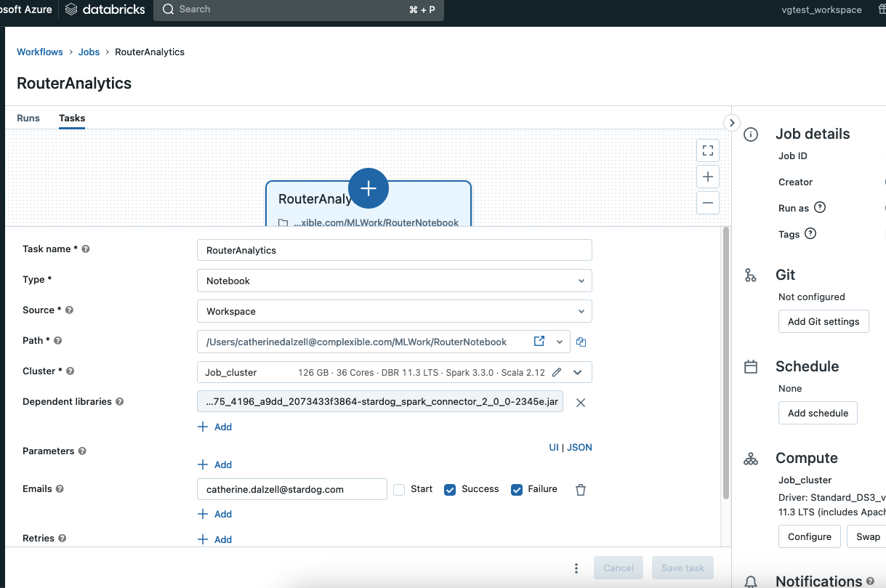Click the Add Git settings button
This screenshot has width=886, height=588.
pos(823,321)
